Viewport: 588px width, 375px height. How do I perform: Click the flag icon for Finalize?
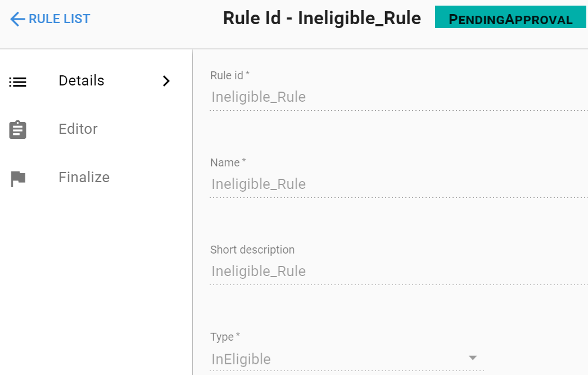coord(18,179)
